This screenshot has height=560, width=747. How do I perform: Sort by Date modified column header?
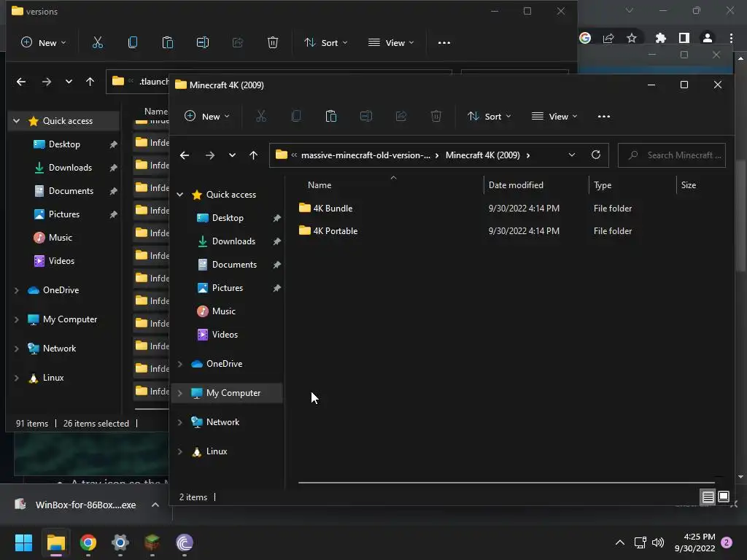click(516, 185)
